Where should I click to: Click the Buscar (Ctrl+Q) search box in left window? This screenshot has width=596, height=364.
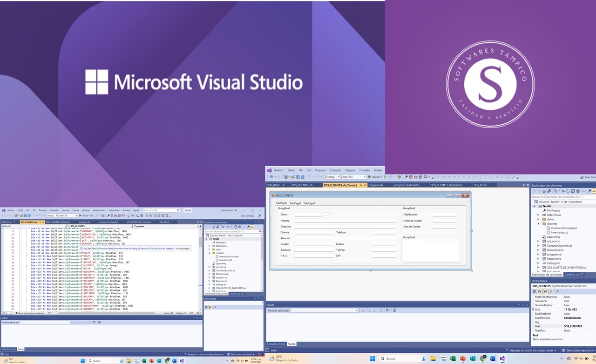(x=161, y=210)
